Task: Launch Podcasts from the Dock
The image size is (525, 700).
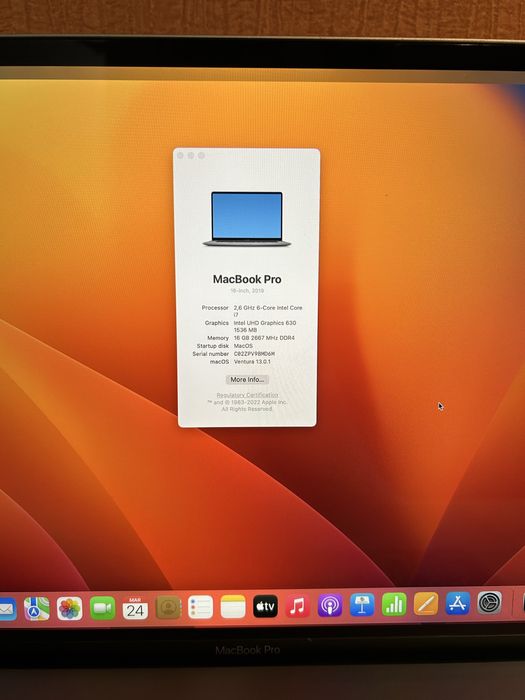Action: (330, 605)
